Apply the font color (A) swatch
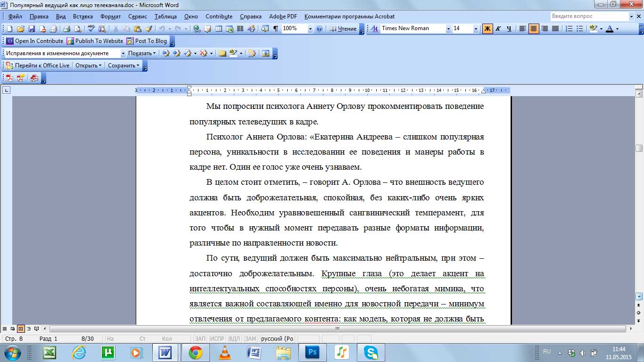The image size is (644, 362). click(x=610, y=29)
